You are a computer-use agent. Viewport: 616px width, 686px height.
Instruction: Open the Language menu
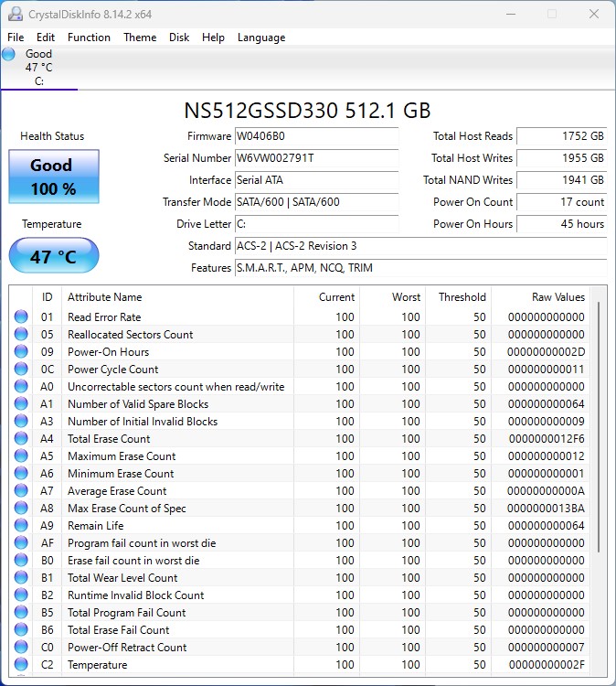261,38
